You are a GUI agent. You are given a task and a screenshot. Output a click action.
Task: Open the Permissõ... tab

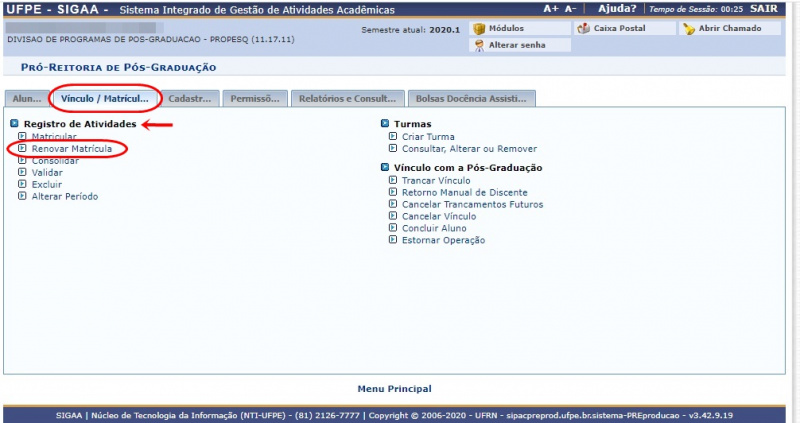point(255,99)
